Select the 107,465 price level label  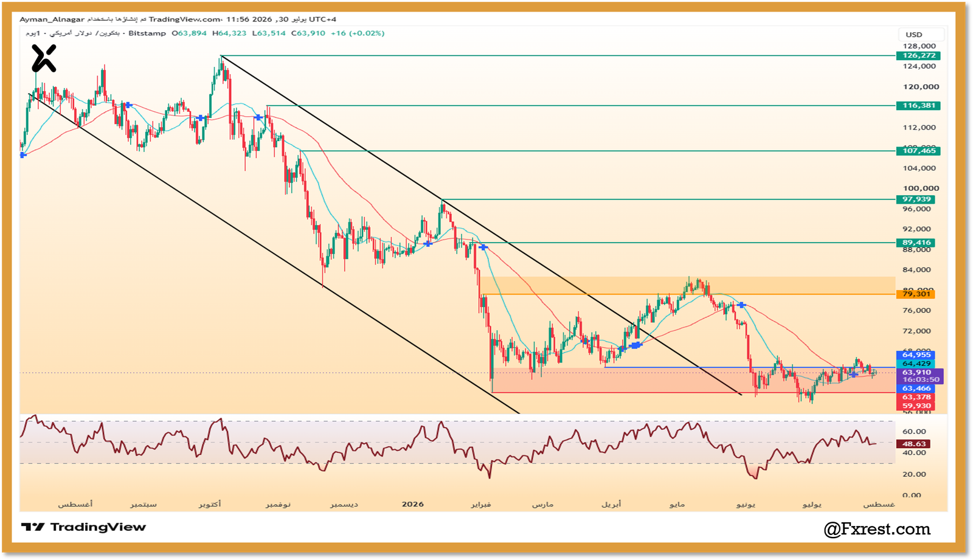pos(918,151)
